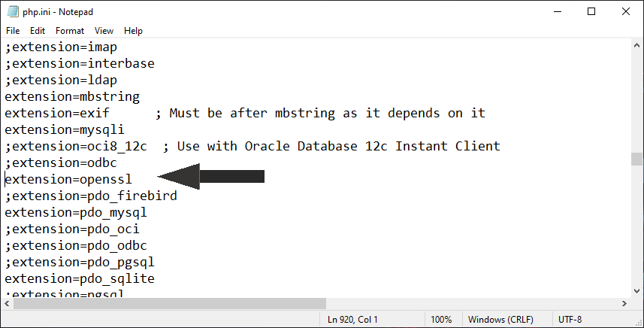This screenshot has height=328, width=644.
Task: Click vertical scrollbar up arrow
Action: [637, 47]
